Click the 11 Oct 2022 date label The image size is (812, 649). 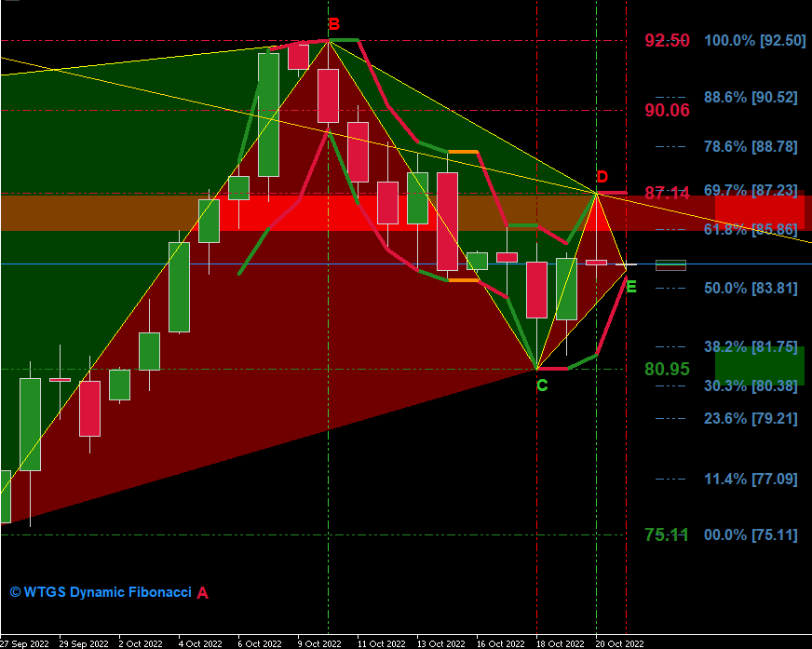pyautogui.click(x=381, y=643)
